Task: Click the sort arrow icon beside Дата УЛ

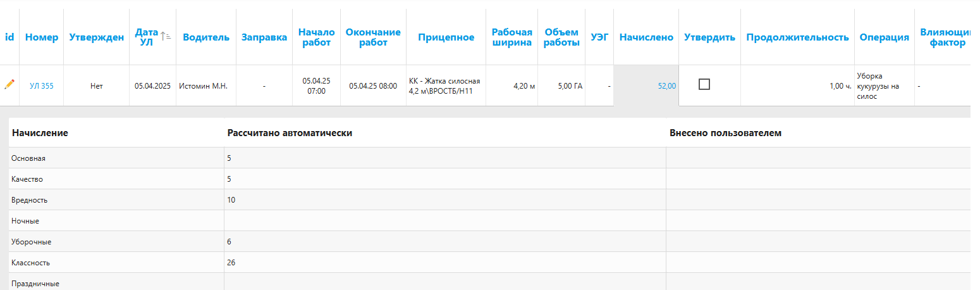Action: [165, 37]
